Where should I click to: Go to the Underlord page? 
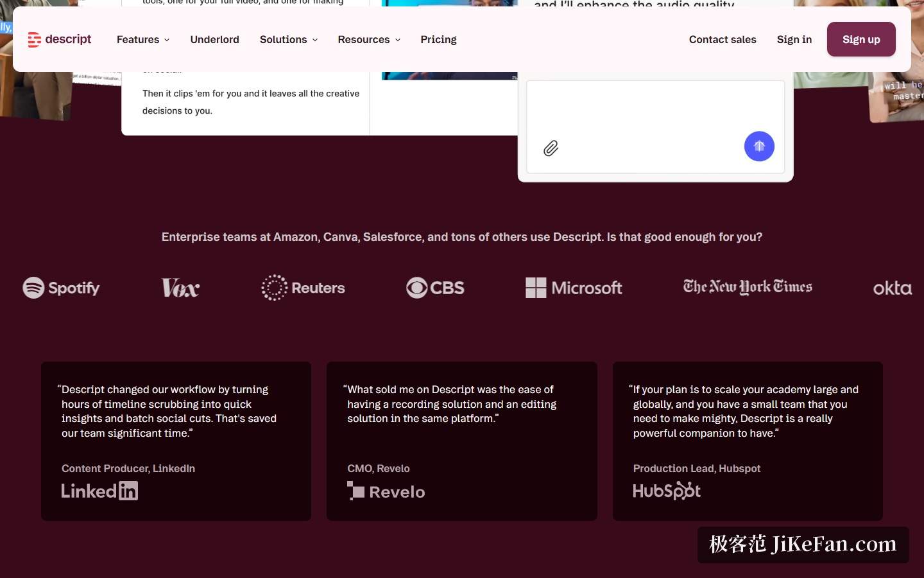point(215,40)
